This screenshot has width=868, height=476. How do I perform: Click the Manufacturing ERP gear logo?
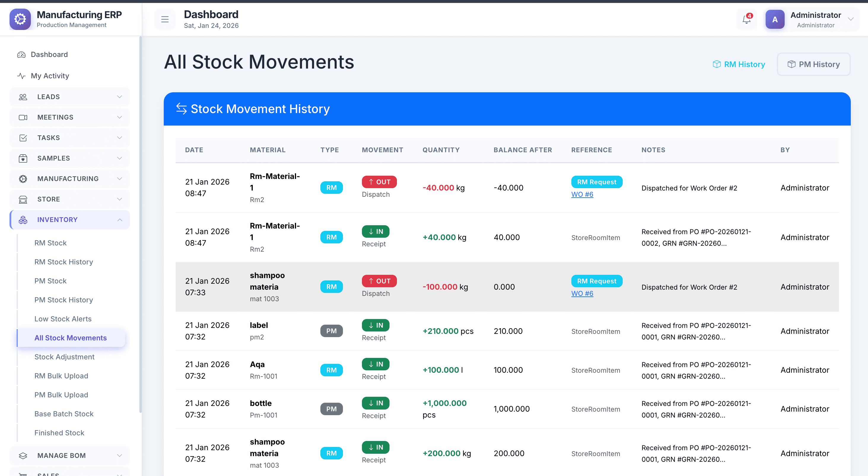[x=20, y=19]
